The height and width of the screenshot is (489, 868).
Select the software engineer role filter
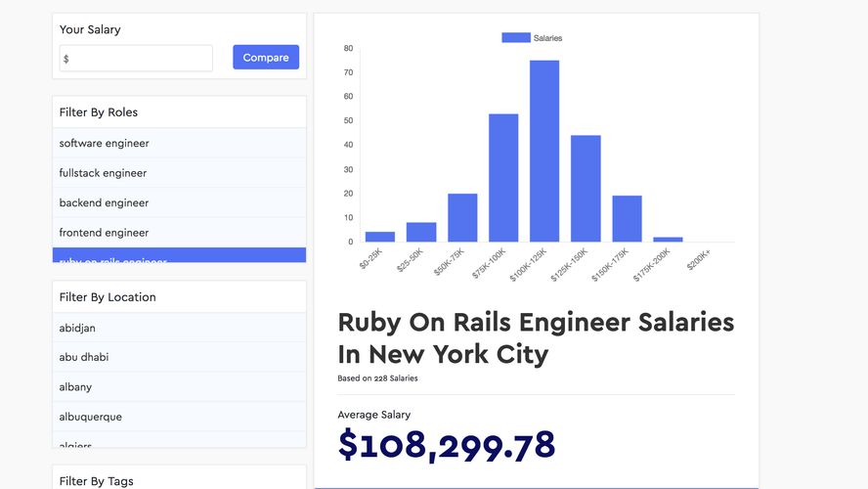click(179, 143)
